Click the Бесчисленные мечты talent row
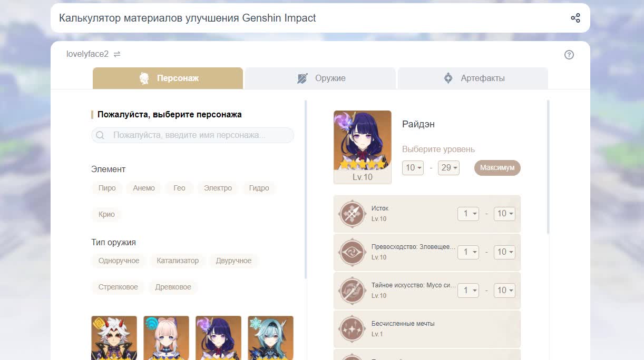 [x=427, y=329]
